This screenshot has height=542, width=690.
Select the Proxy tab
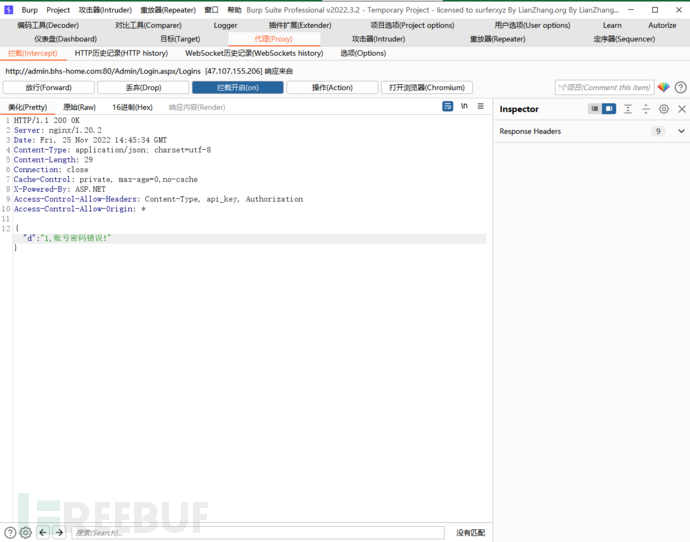273,39
